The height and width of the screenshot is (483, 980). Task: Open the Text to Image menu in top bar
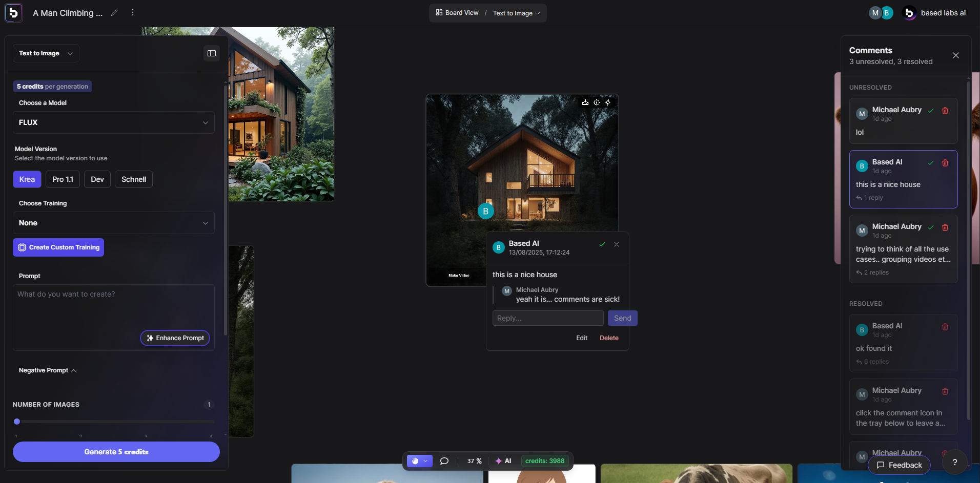tap(516, 13)
